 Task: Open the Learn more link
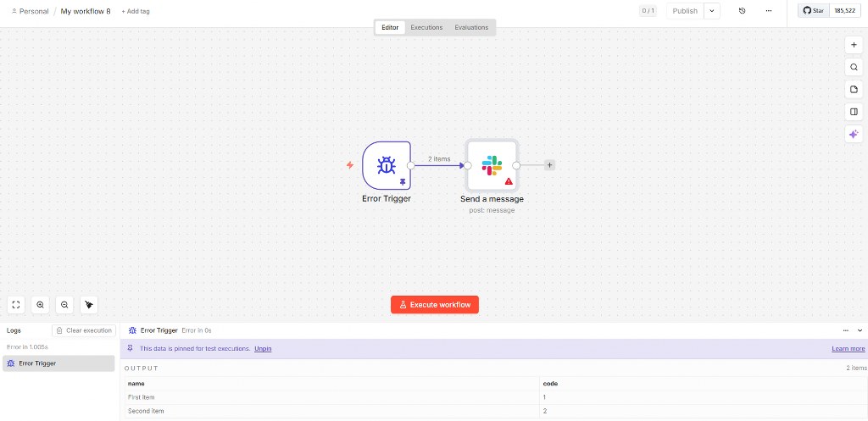(x=848, y=348)
